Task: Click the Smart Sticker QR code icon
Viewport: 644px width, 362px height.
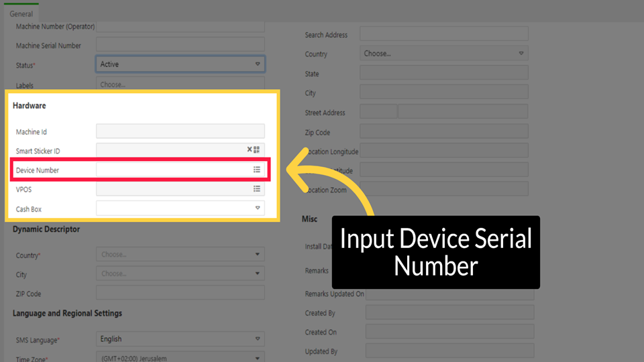Action: click(257, 150)
